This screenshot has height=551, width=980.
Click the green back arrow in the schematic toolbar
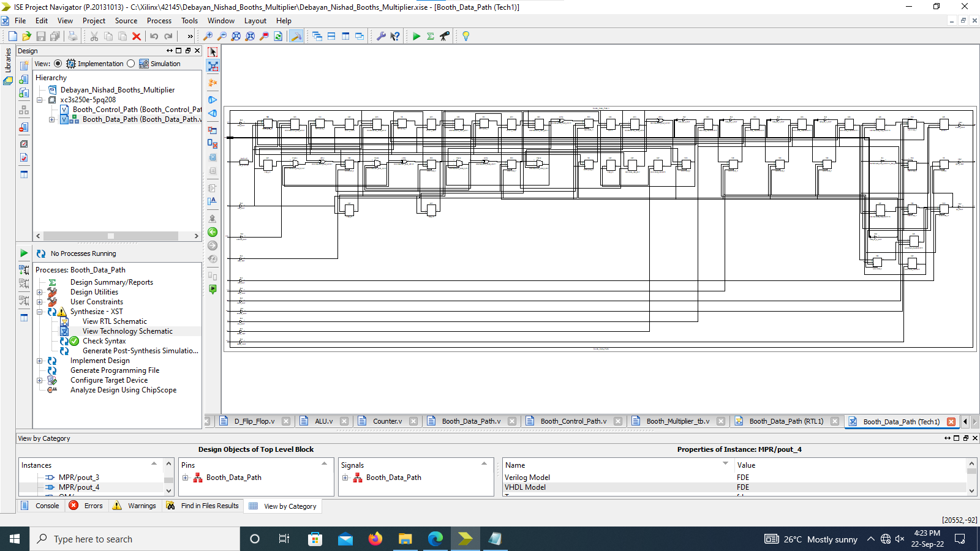(x=212, y=232)
